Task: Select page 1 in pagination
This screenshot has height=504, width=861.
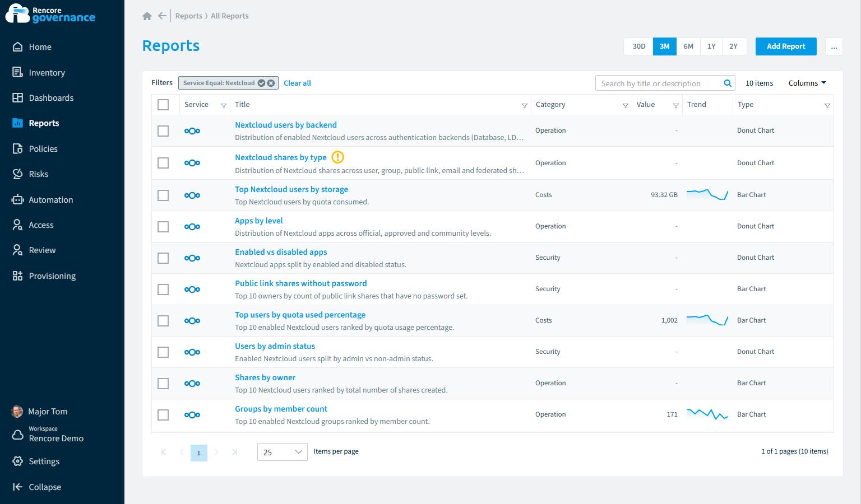Action: pyautogui.click(x=199, y=452)
